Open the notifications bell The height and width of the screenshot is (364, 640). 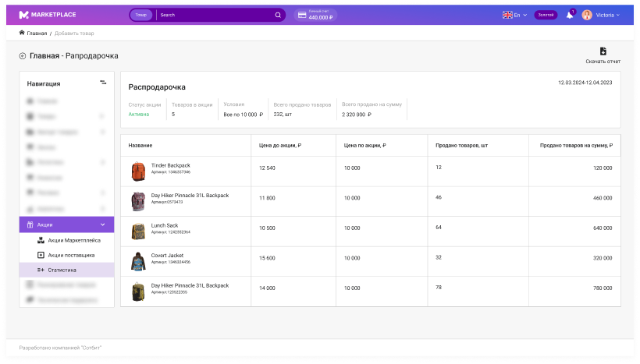570,15
